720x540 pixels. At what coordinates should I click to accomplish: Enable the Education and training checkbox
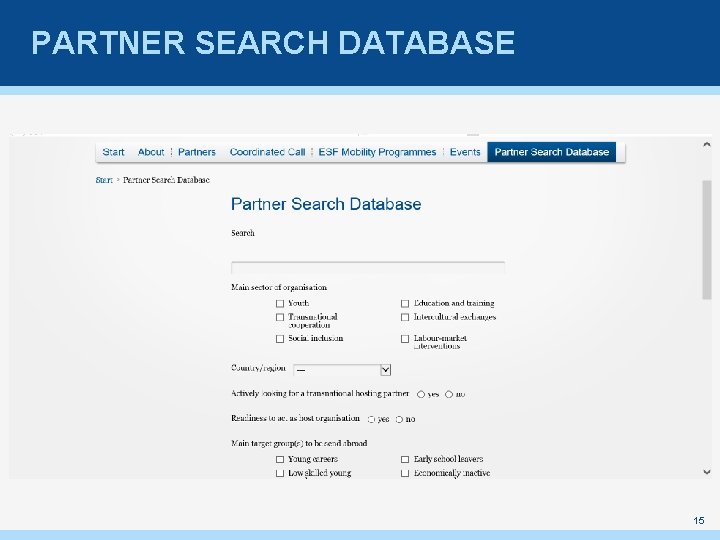click(x=405, y=303)
